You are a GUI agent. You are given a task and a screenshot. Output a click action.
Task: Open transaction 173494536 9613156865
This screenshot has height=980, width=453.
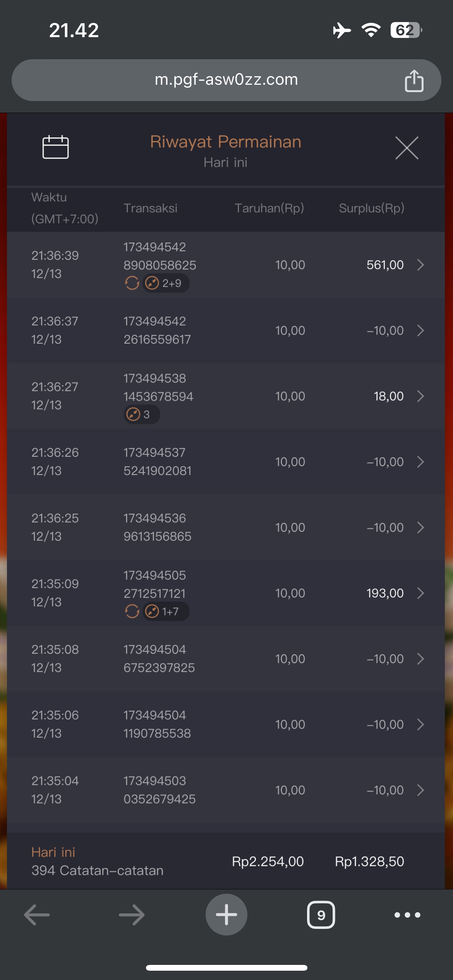point(157,527)
